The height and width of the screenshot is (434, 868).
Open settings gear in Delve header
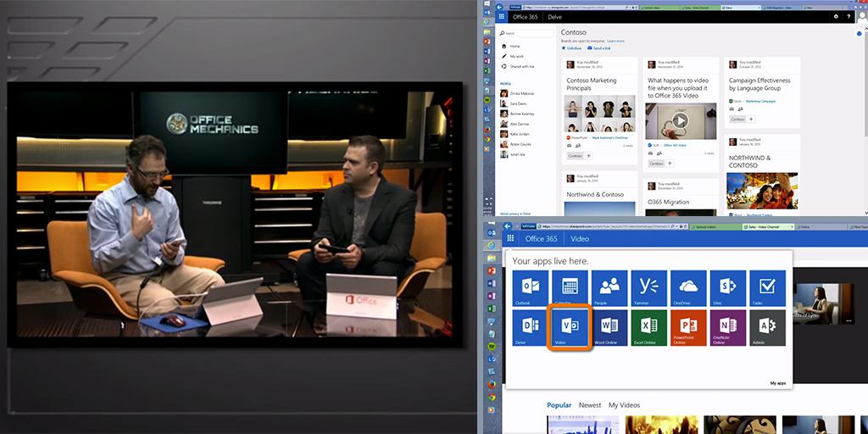[836, 17]
